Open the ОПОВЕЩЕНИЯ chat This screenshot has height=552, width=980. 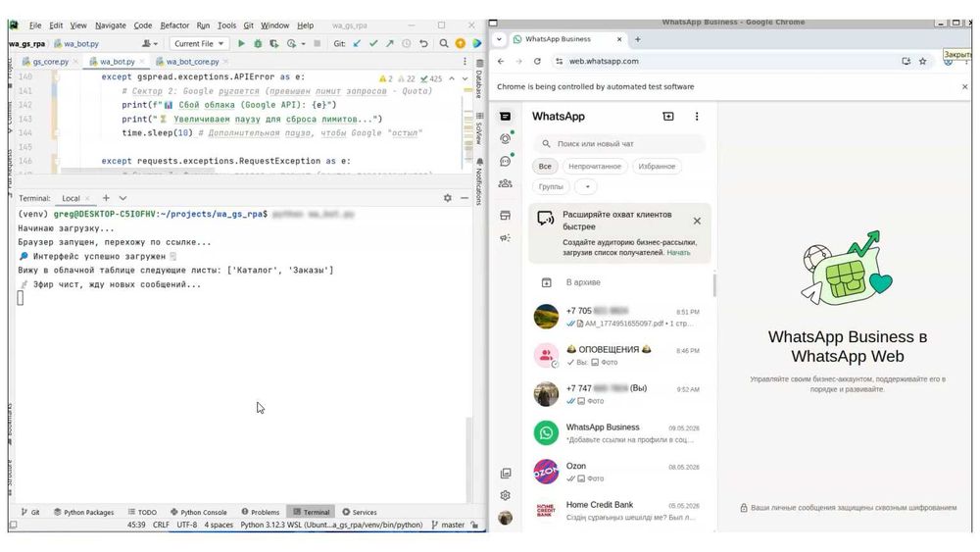point(618,355)
